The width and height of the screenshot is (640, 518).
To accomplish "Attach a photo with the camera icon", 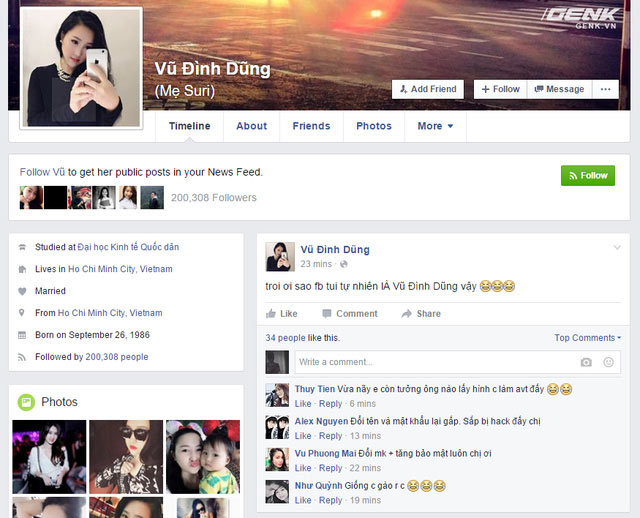I will [586, 362].
